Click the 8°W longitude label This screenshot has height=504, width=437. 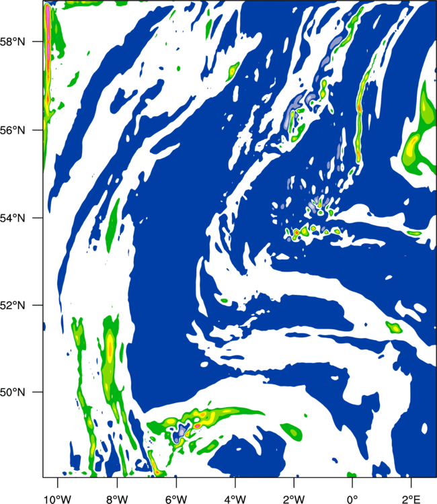tap(117, 499)
